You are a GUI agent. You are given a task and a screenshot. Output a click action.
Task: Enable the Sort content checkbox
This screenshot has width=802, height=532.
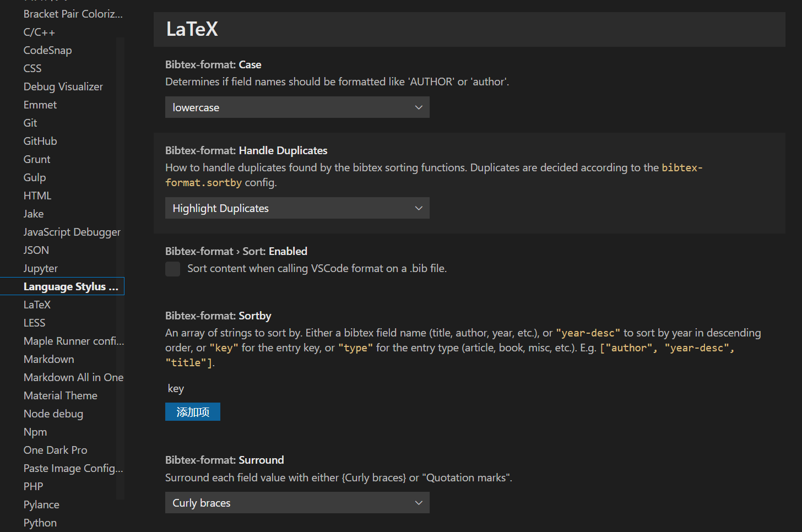tap(173, 269)
